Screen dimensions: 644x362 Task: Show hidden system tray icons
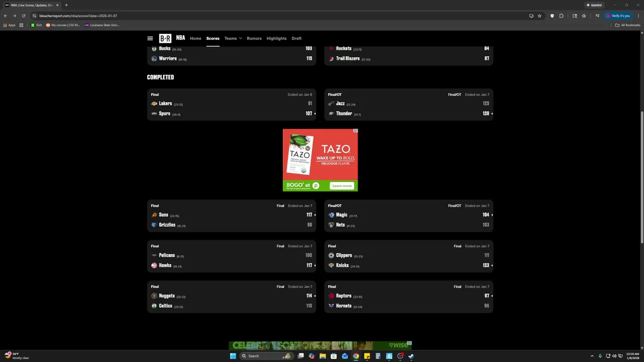[x=592, y=356]
